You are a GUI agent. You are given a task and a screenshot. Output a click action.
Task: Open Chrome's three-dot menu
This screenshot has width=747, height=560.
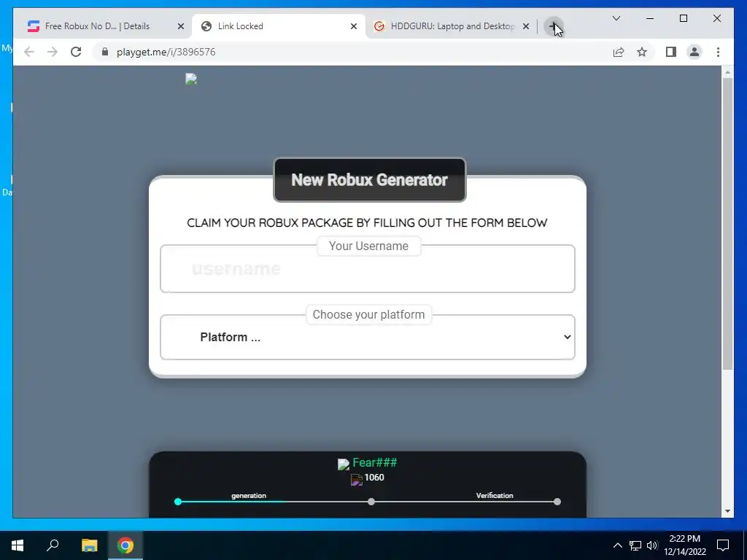(x=718, y=52)
